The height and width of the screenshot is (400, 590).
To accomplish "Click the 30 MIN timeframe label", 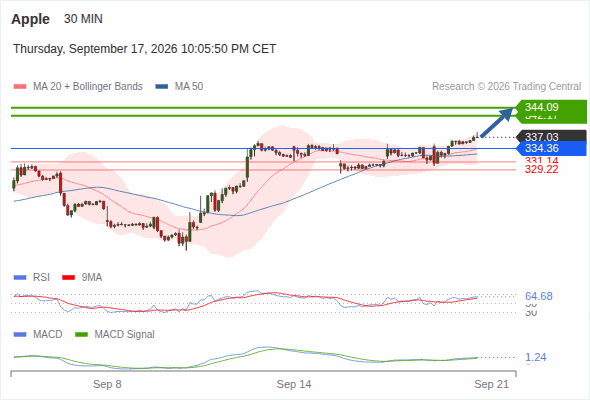I will (x=83, y=19).
